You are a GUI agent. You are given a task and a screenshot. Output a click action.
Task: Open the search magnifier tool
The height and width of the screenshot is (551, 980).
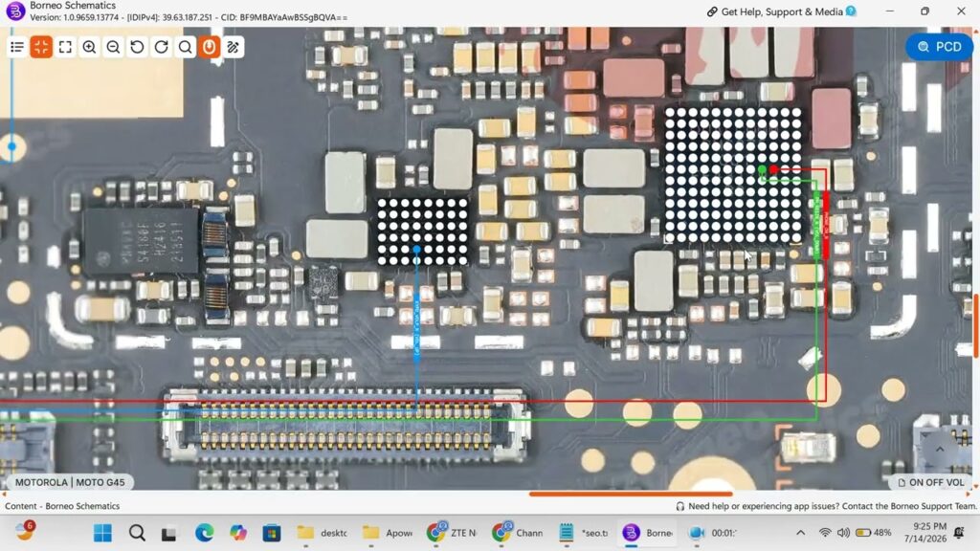pyautogui.click(x=186, y=47)
